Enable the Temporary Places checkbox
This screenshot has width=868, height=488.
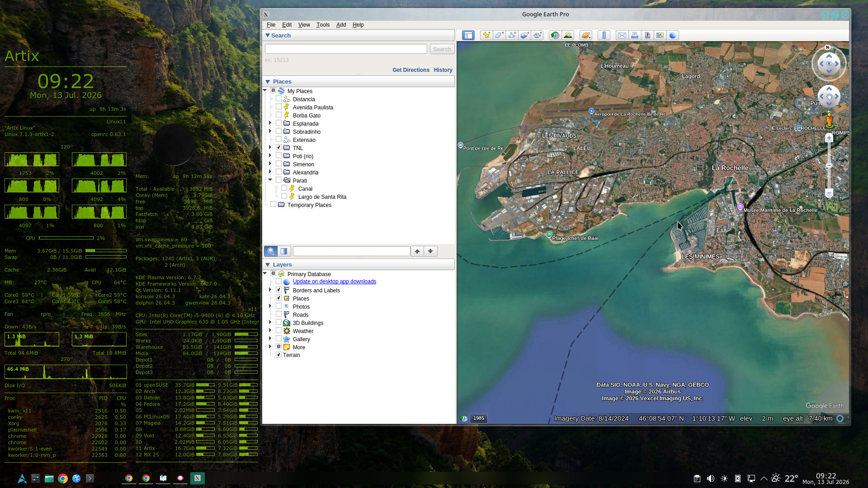(273, 204)
